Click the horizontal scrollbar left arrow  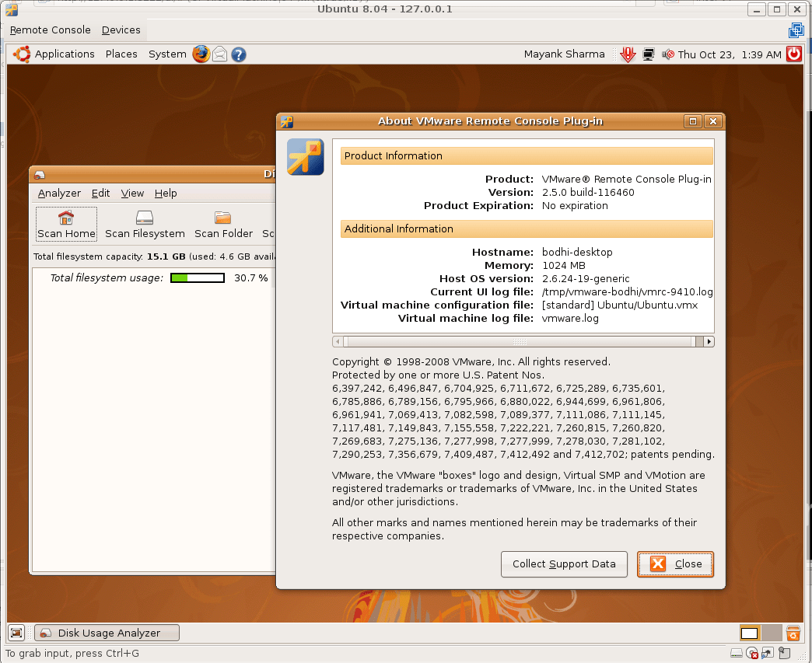338,341
